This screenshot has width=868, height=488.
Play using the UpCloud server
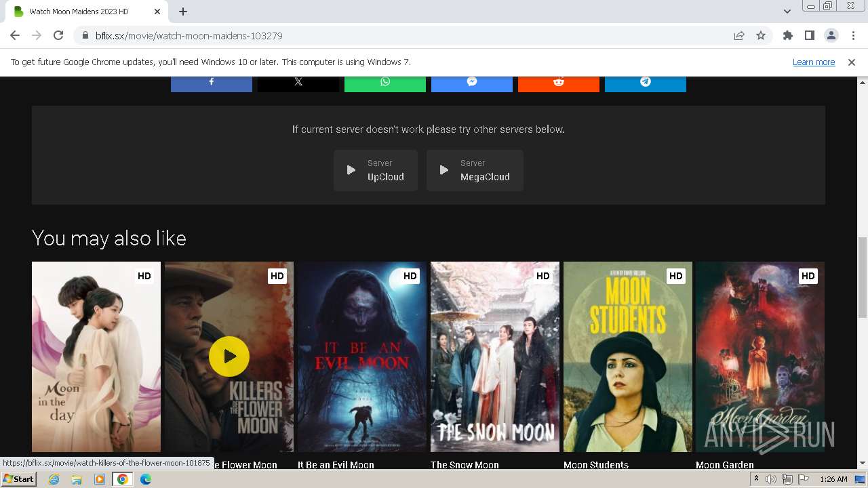376,170
